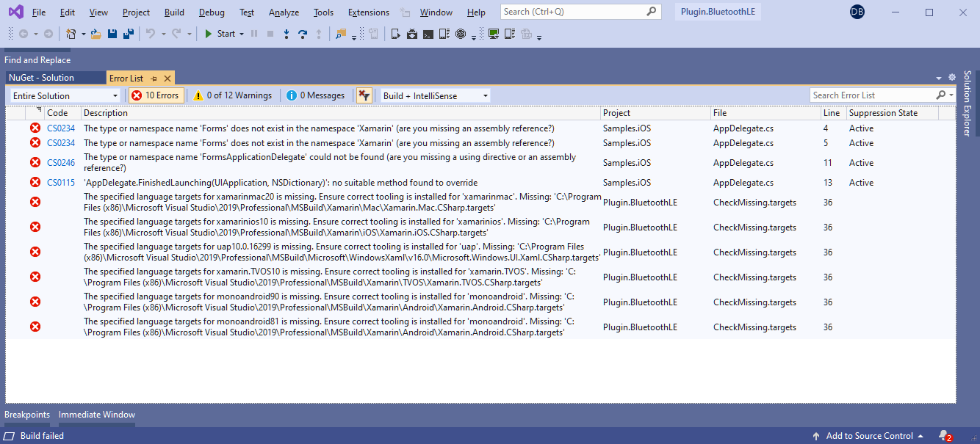
Task: Pin the Error List tab
Action: pyautogui.click(x=154, y=78)
